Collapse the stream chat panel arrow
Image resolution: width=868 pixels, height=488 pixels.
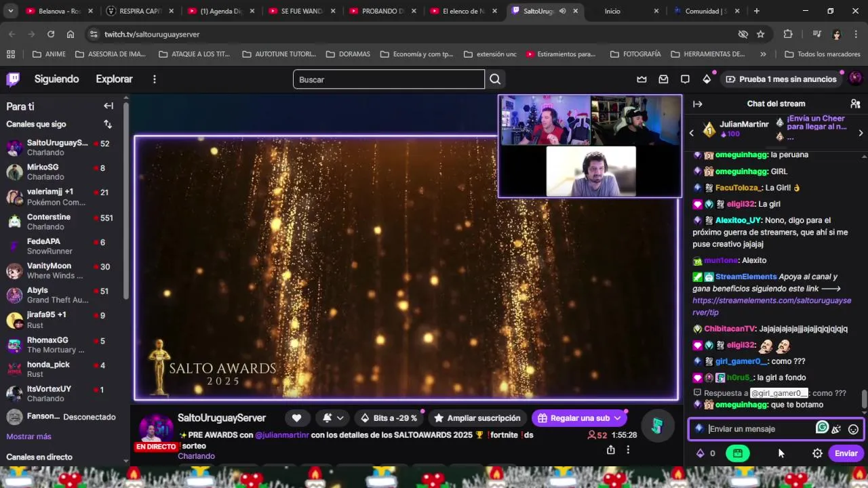point(698,104)
